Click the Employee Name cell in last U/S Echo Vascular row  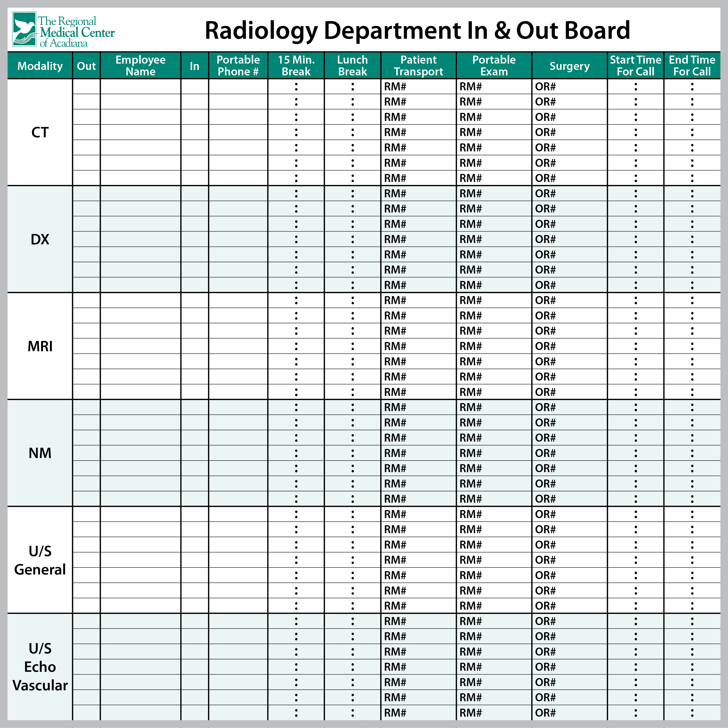coord(141,713)
